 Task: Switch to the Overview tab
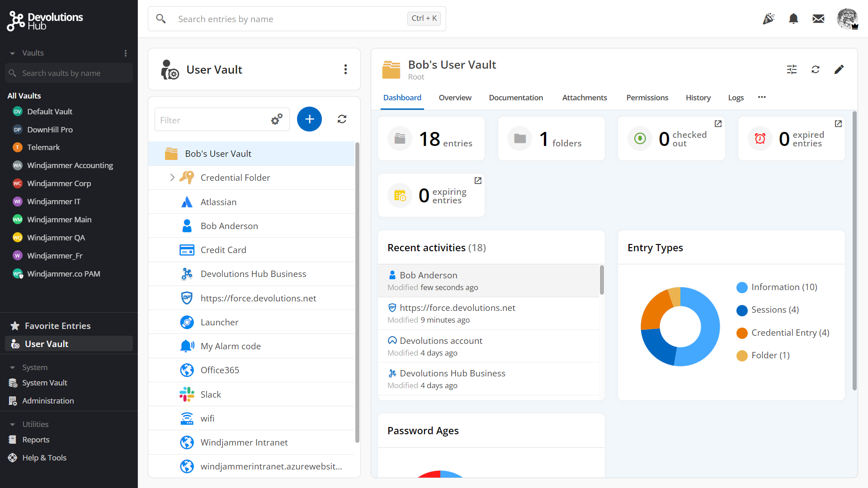pos(455,97)
